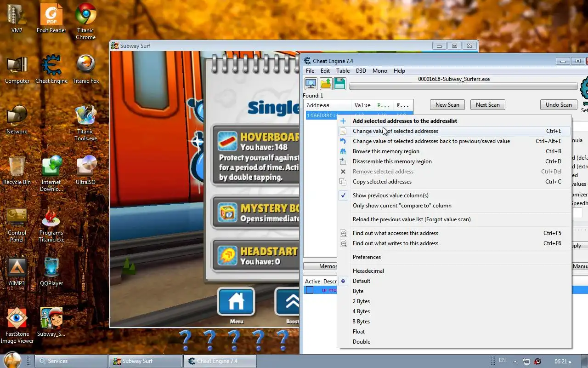Select Disassemble this memory region
Image resolution: width=588 pixels, height=368 pixels.
coord(454,161)
